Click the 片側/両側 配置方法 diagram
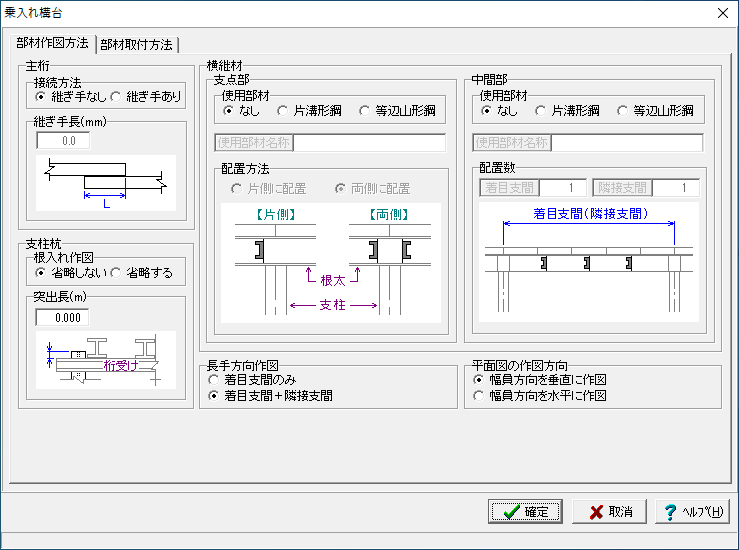Screen dimensions: 739x550 331,263
